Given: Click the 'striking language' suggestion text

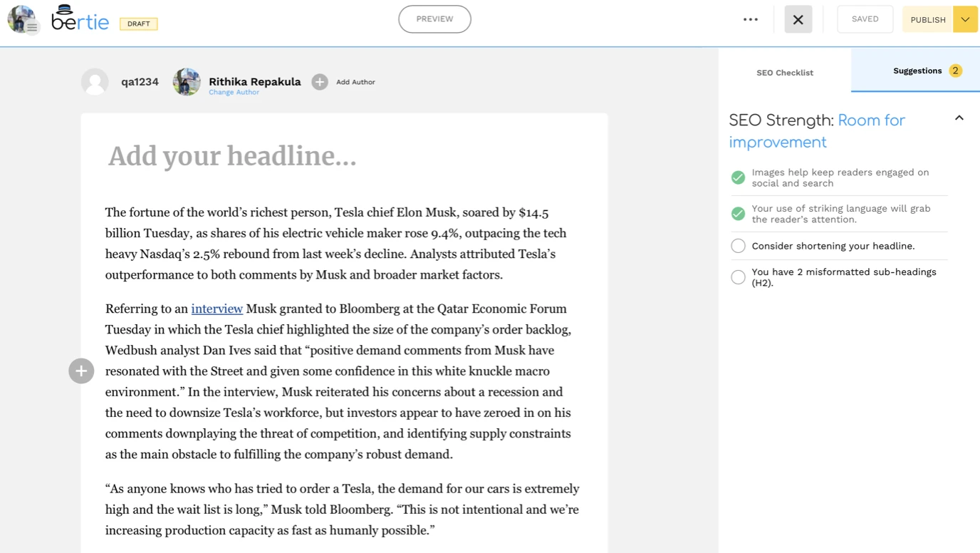Looking at the screenshot, I should pyautogui.click(x=841, y=214).
